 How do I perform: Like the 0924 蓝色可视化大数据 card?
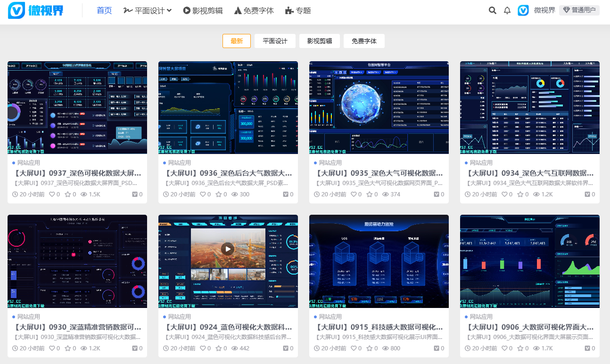pyautogui.click(x=203, y=348)
